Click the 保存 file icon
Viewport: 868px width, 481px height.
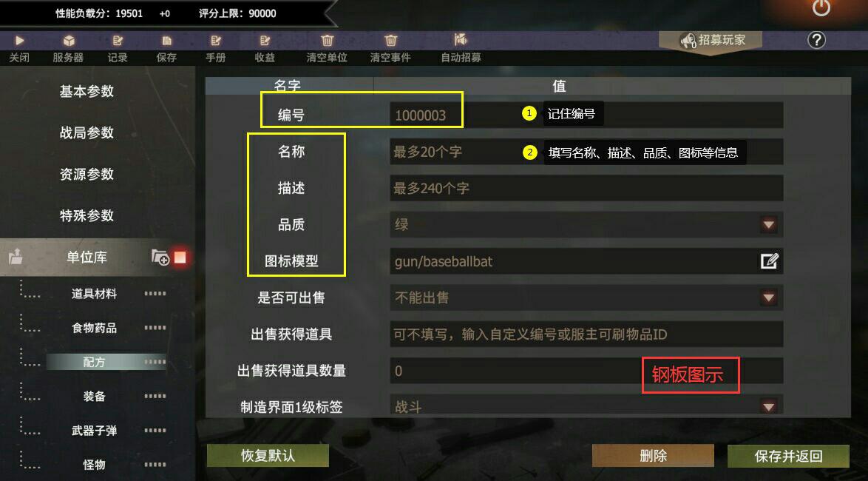tap(166, 41)
